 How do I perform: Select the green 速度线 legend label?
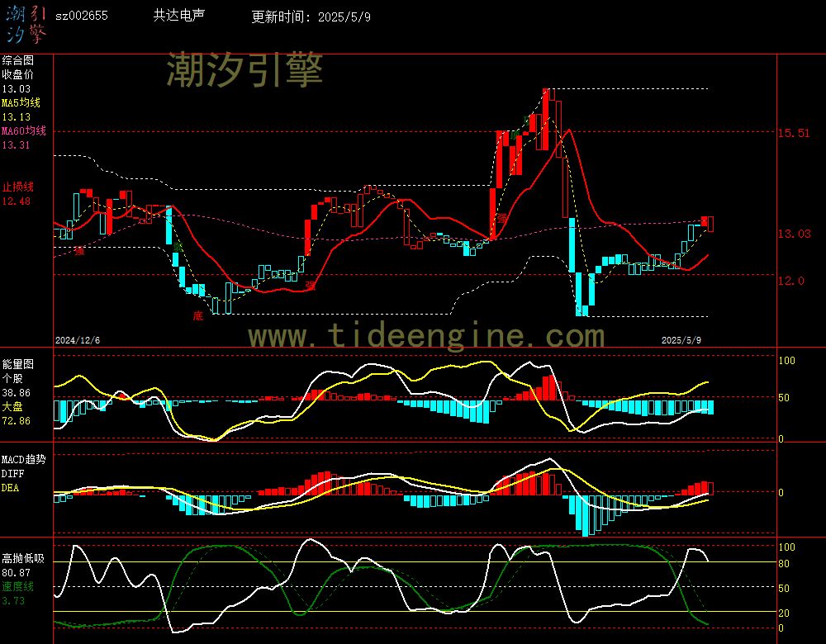pos(18,586)
